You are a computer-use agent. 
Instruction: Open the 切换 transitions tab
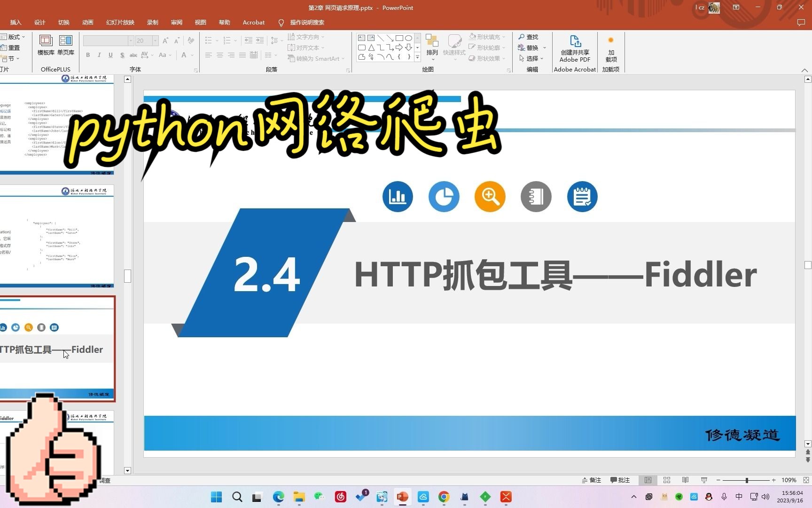64,22
